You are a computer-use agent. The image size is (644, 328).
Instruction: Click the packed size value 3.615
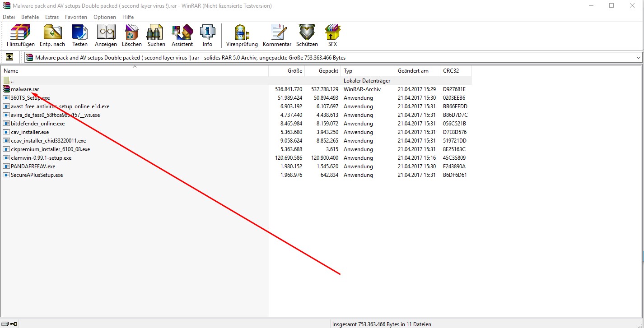pyautogui.click(x=331, y=149)
